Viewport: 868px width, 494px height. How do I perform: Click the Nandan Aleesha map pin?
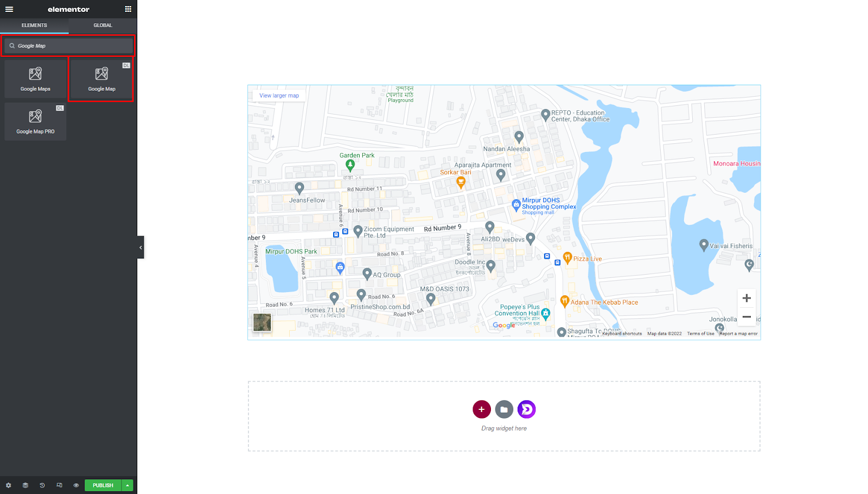click(519, 137)
